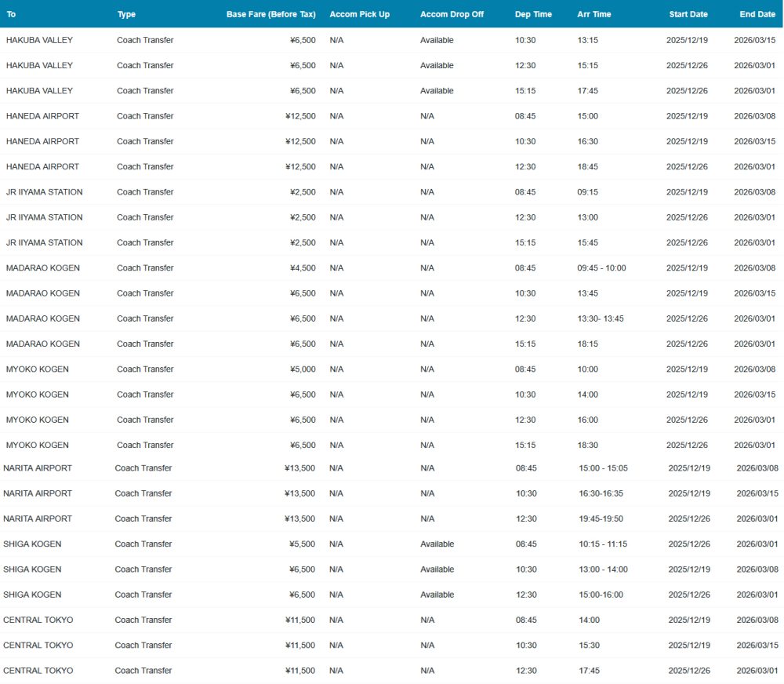Click the 19:45-19:50 arrival time cell

(x=600, y=518)
